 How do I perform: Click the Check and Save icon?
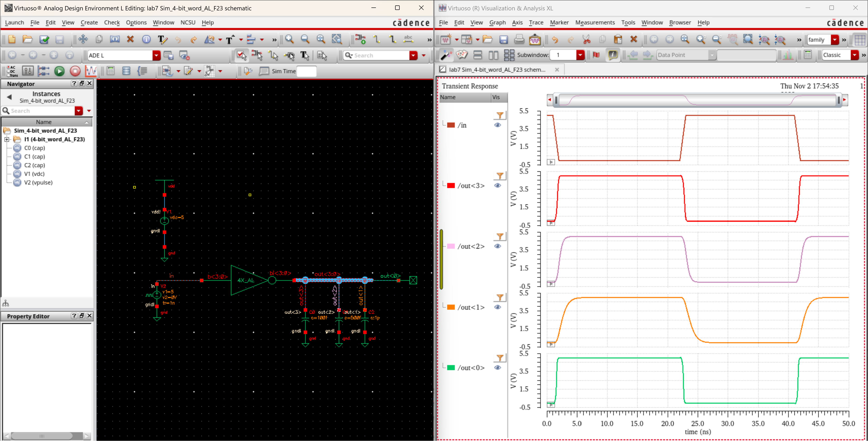coord(44,39)
